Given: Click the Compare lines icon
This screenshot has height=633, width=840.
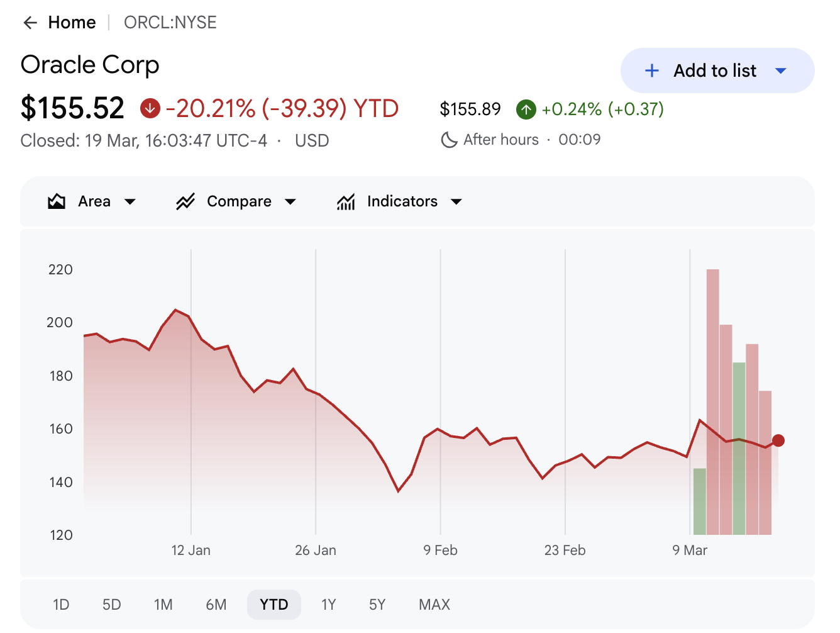Looking at the screenshot, I should 185,201.
